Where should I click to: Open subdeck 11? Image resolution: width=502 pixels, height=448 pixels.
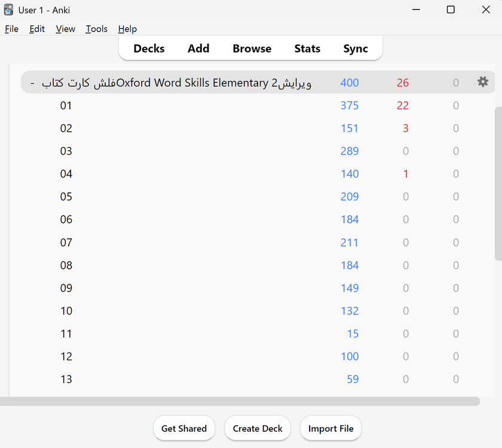66,334
